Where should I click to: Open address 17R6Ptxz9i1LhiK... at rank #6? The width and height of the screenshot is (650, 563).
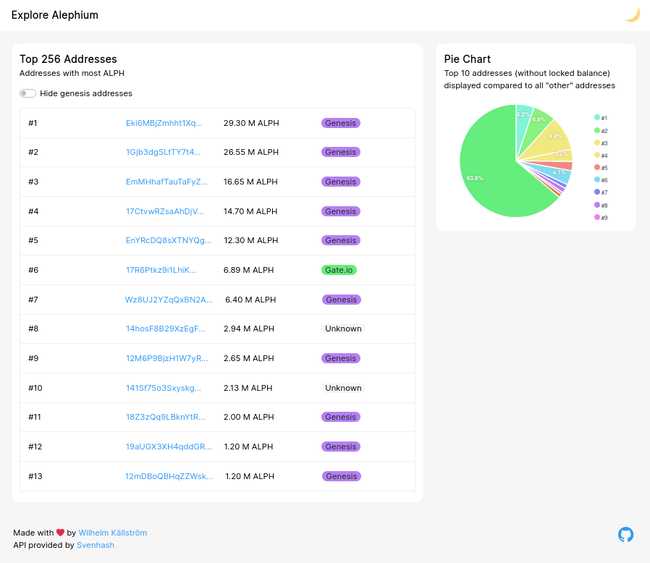[161, 270]
